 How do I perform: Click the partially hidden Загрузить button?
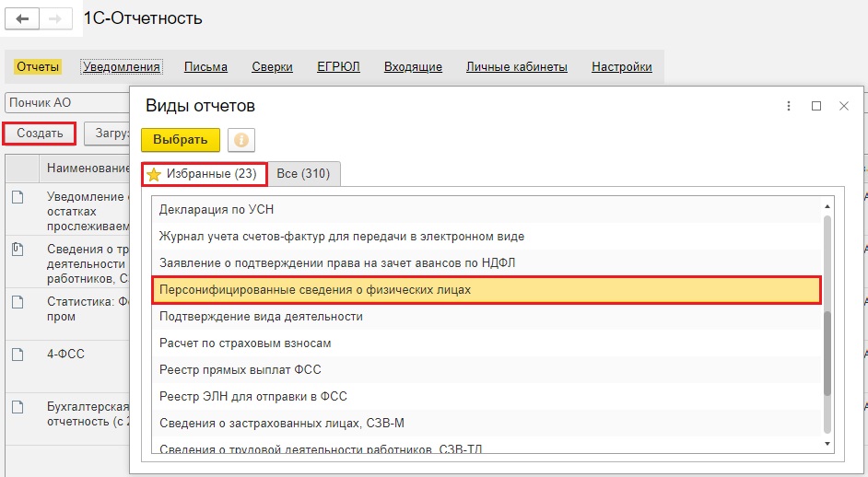tap(108, 134)
